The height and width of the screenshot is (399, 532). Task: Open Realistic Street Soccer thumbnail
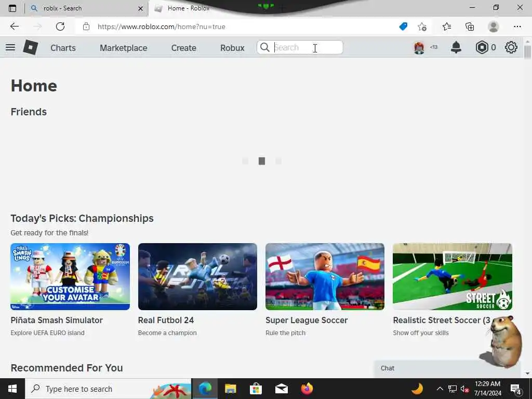tap(453, 276)
